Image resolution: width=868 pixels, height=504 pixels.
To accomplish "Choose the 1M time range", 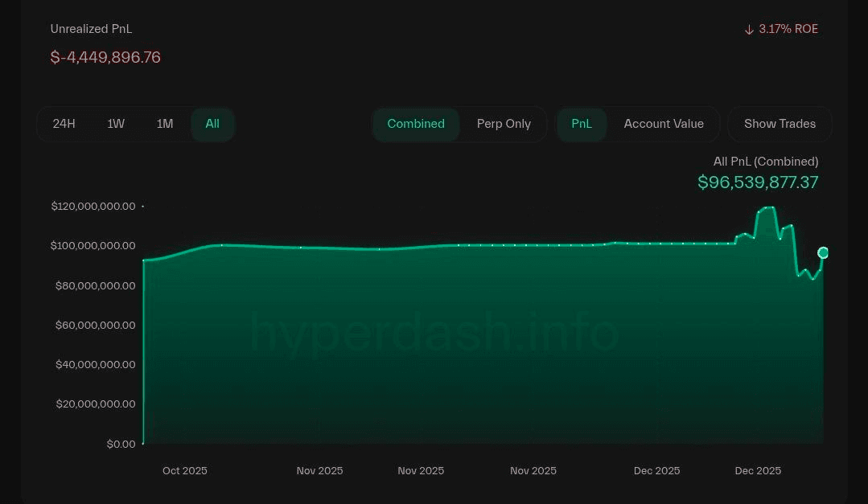I will point(165,124).
